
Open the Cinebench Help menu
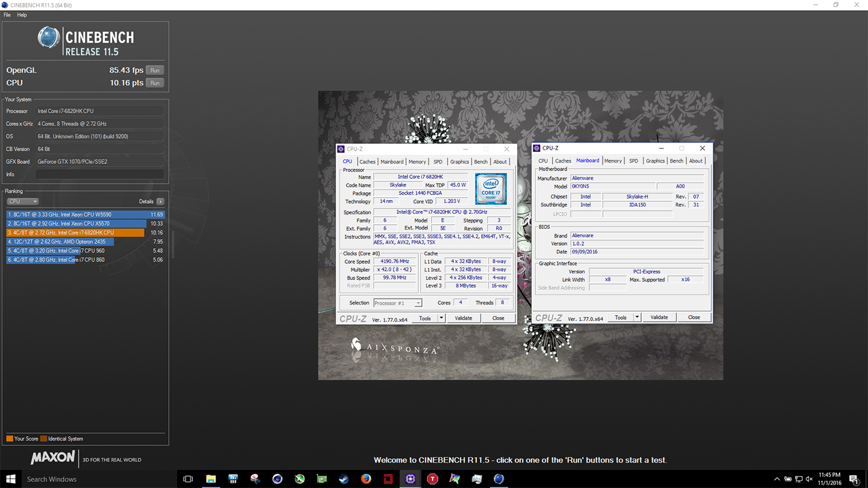pos(22,15)
